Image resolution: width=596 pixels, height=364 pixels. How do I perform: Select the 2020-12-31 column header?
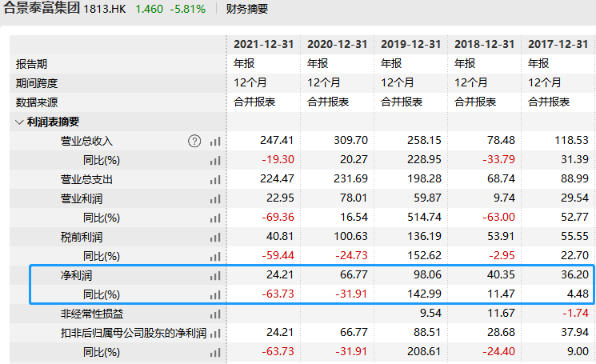point(337,45)
